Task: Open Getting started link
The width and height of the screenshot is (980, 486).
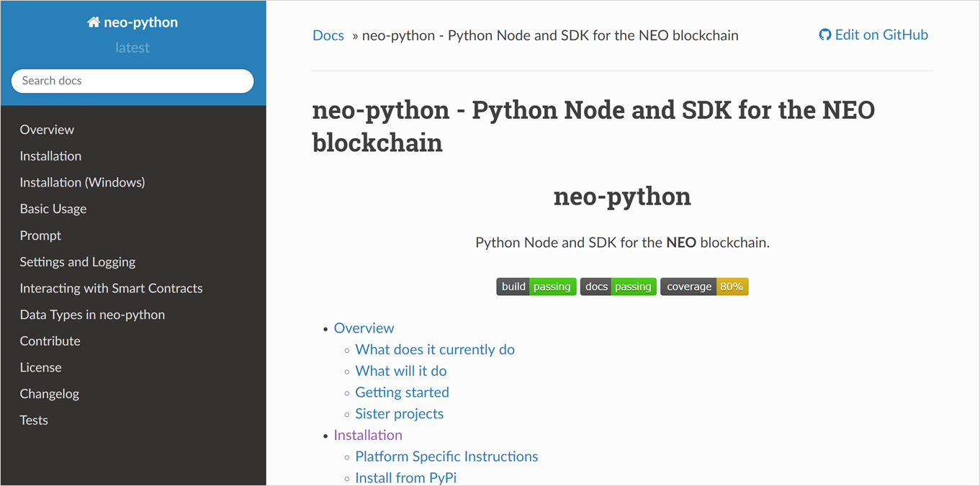Action: pyautogui.click(x=402, y=392)
